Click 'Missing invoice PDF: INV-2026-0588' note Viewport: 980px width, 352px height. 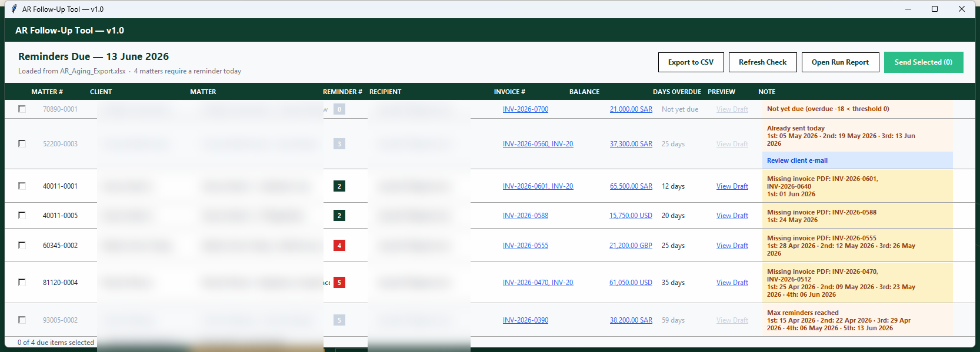pyautogui.click(x=821, y=212)
